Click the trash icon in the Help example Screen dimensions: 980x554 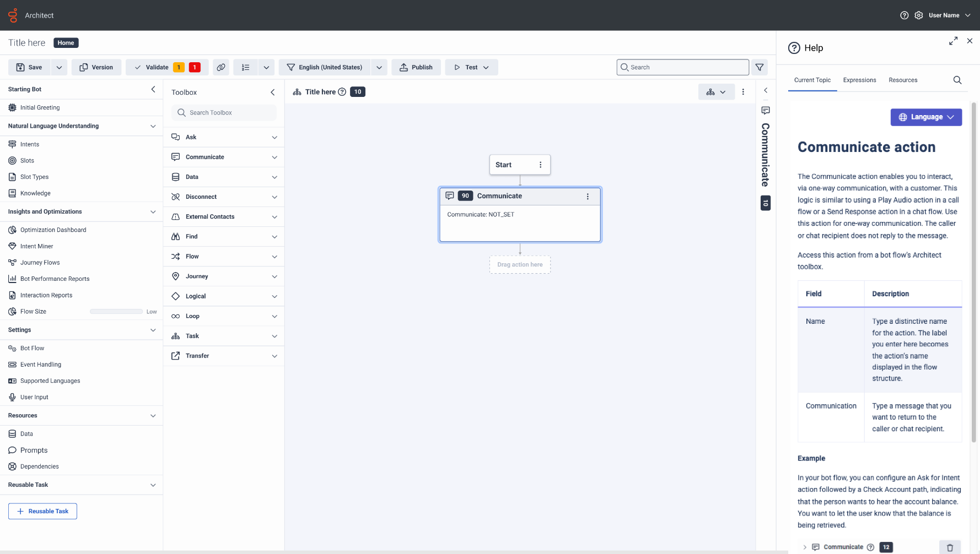[950, 547]
